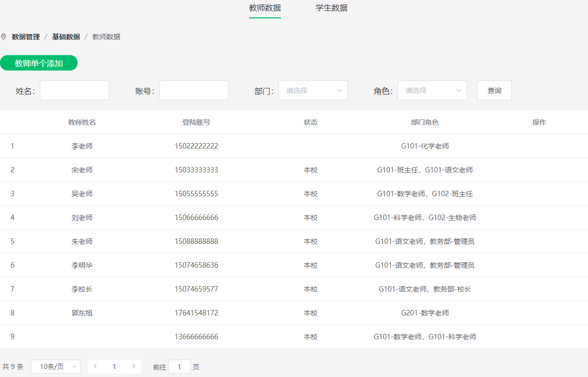The image size is (588, 377).
Task: Open 数据管理 from the breadcrumb
Action: pos(25,36)
